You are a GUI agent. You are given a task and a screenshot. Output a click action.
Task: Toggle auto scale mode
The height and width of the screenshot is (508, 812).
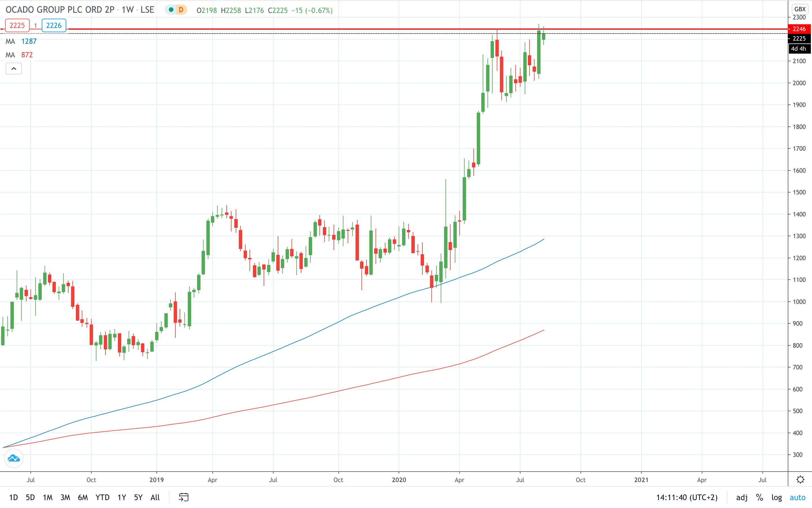tap(798, 497)
